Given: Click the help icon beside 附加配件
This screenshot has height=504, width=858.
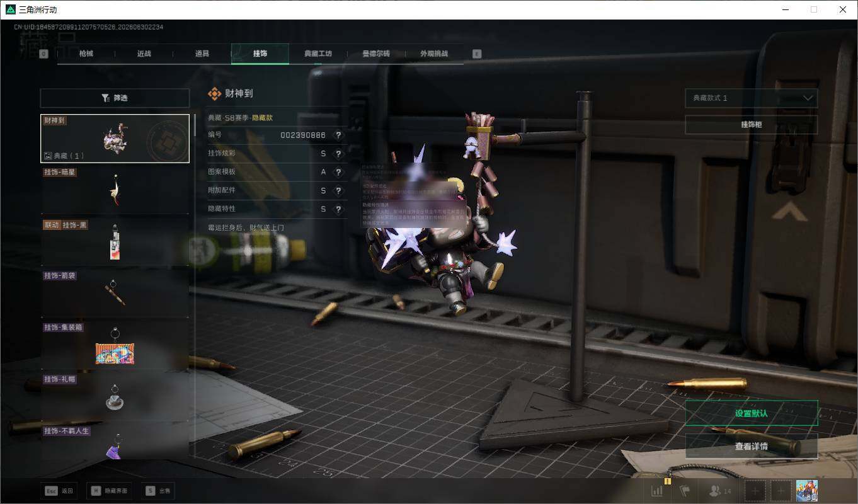Looking at the screenshot, I should (338, 190).
